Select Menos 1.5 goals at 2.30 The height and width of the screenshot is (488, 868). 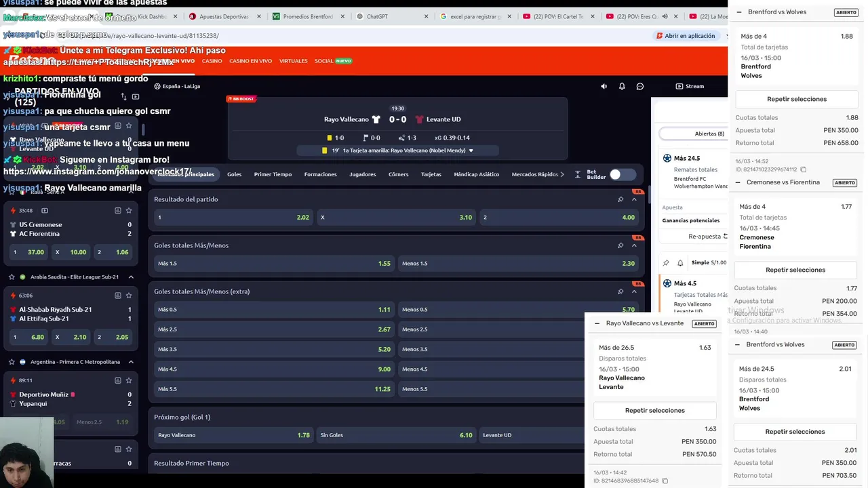518,264
